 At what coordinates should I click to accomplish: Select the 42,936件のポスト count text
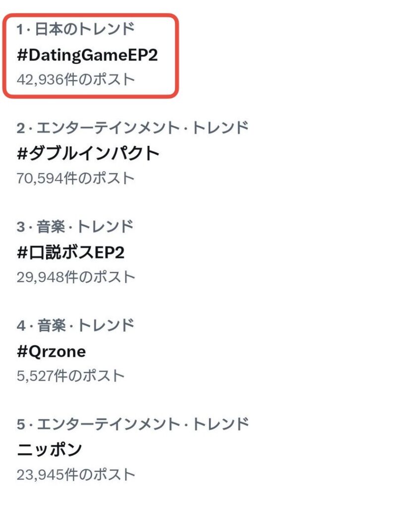point(75,79)
